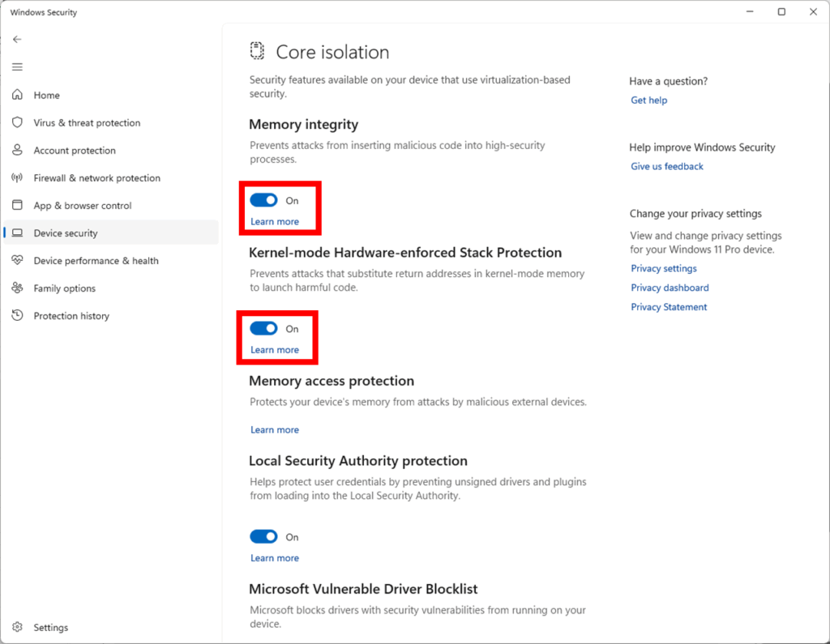Screen dimensions: 830x644
Task: Click Kernel-mode Hardware-enforced Stack Protection heading
Action: [x=405, y=253]
